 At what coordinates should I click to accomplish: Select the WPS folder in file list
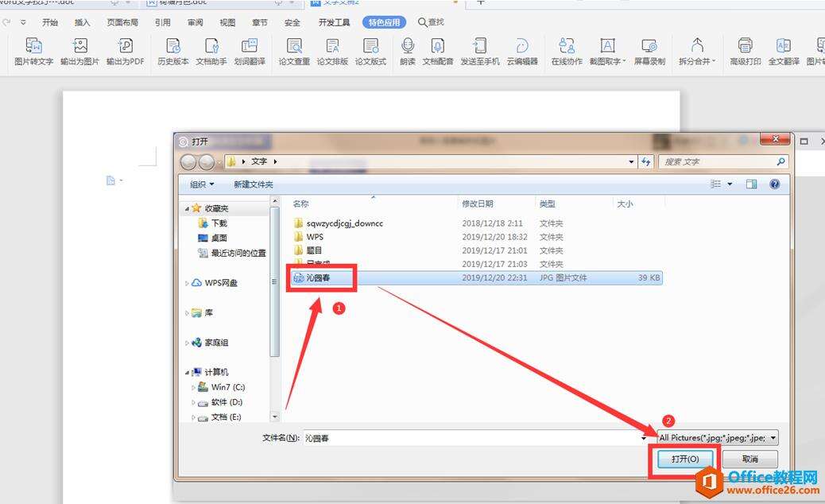tap(309, 237)
